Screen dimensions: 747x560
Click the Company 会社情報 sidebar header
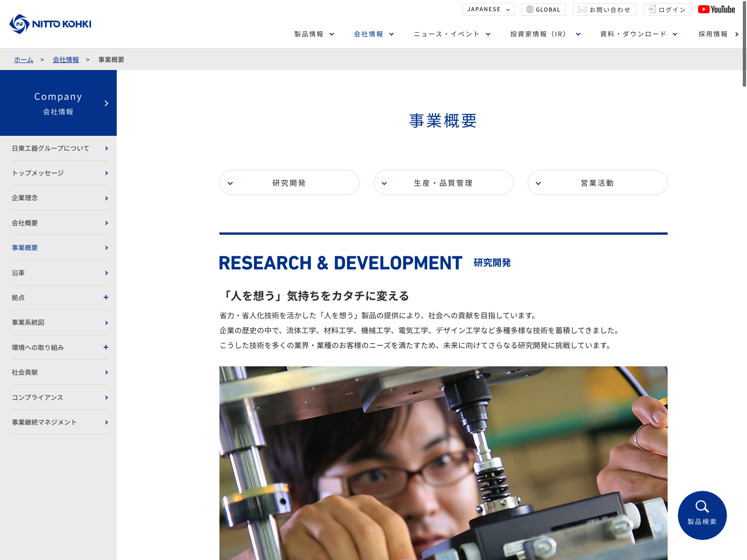[x=58, y=103]
